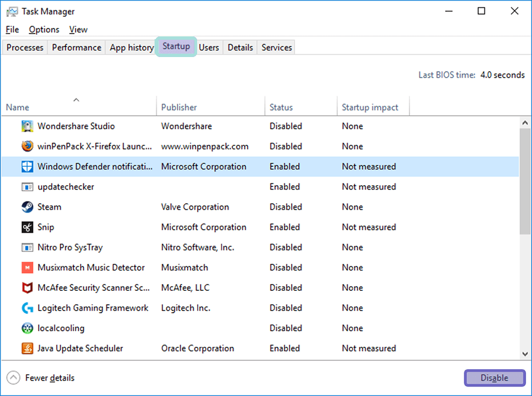Viewport: 532px width, 396px height.
Task: Click the Steam icon in list
Action: pos(27,207)
